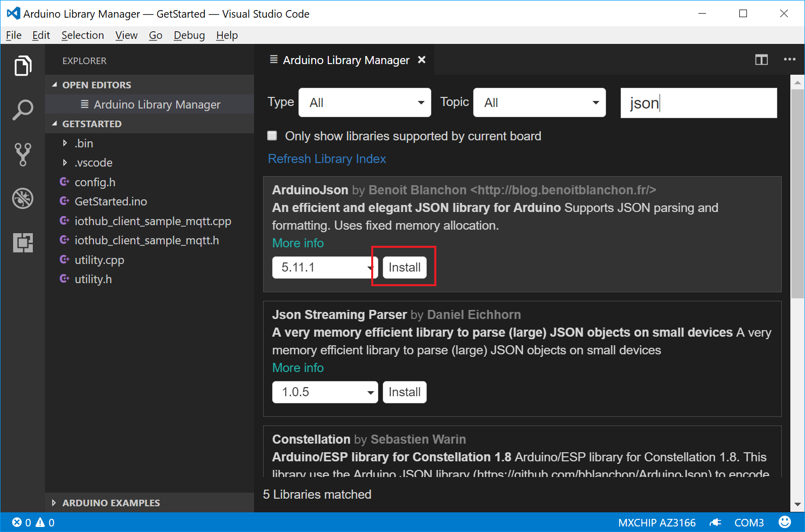
Task: Open the Explorer view in activity bar
Action: 23,66
